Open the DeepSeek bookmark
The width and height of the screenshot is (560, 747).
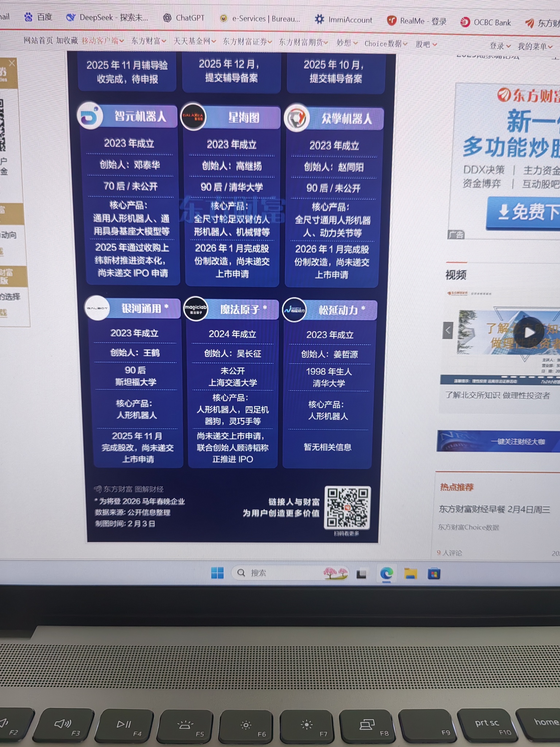[107, 17]
